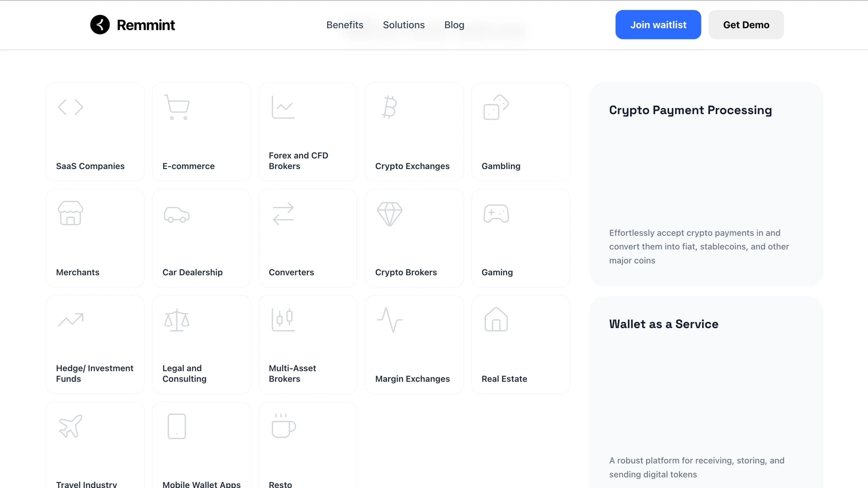
Task: Click the Remmint logo in the header
Action: point(132,24)
